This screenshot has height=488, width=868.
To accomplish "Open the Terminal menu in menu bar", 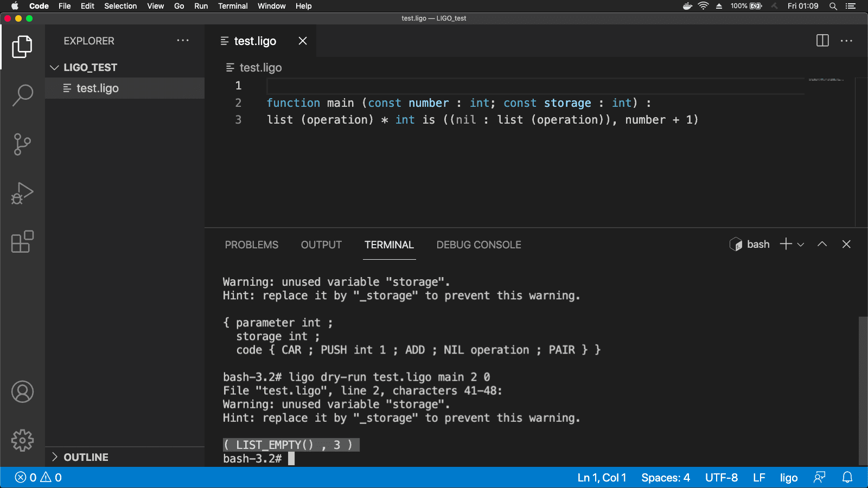I will coord(233,6).
